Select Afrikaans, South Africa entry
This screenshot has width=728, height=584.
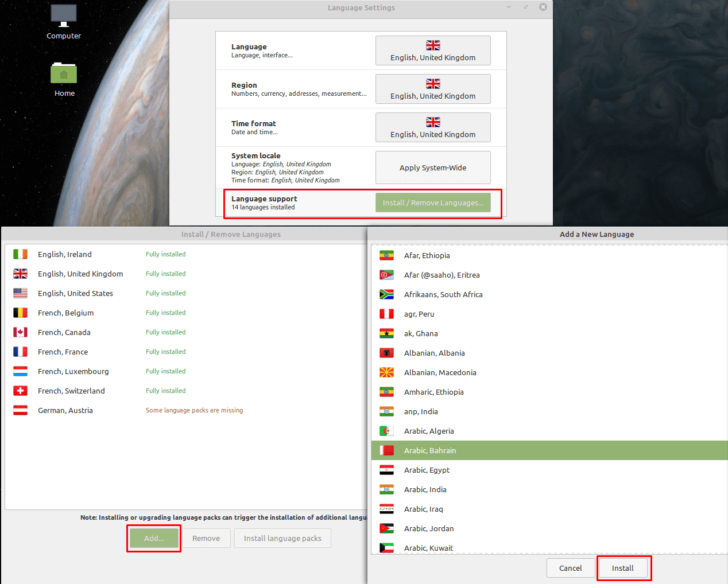(549, 294)
